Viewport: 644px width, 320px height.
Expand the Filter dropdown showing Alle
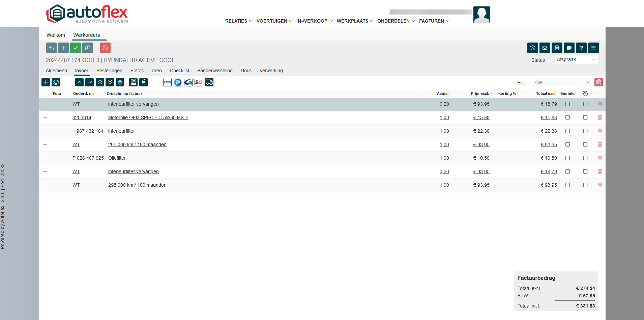click(562, 82)
